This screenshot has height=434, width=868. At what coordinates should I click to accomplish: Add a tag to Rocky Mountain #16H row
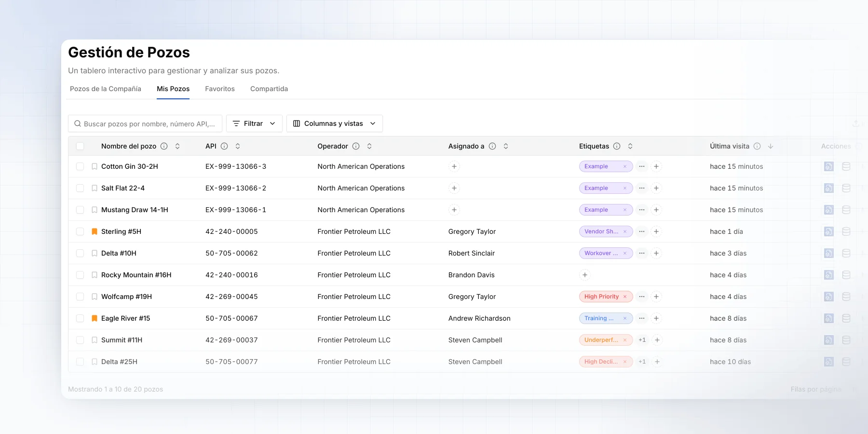click(x=585, y=275)
